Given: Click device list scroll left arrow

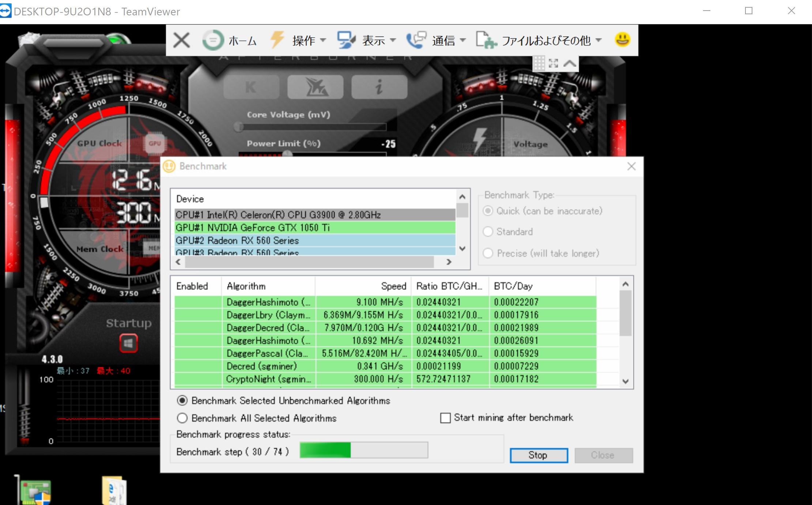Looking at the screenshot, I should (x=178, y=262).
